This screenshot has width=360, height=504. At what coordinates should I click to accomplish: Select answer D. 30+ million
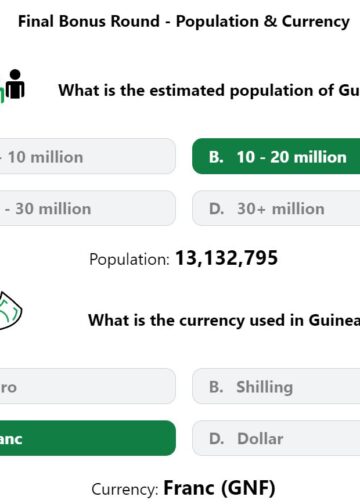point(276,208)
